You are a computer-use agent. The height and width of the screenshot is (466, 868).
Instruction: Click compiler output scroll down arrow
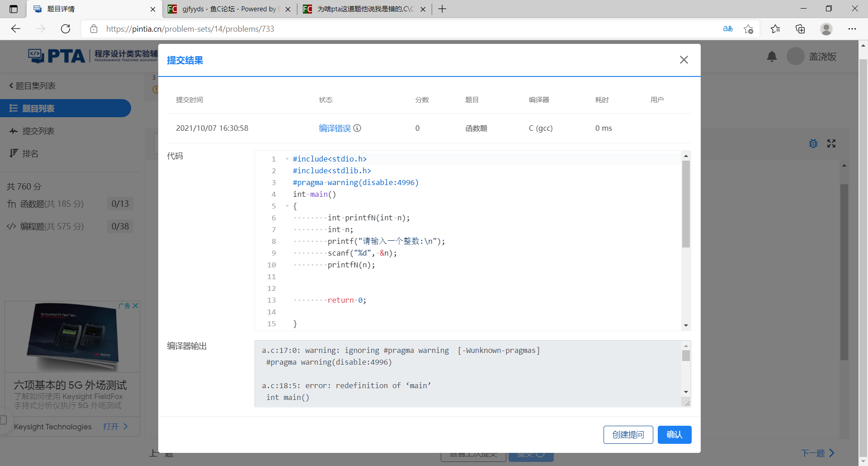pyautogui.click(x=686, y=392)
